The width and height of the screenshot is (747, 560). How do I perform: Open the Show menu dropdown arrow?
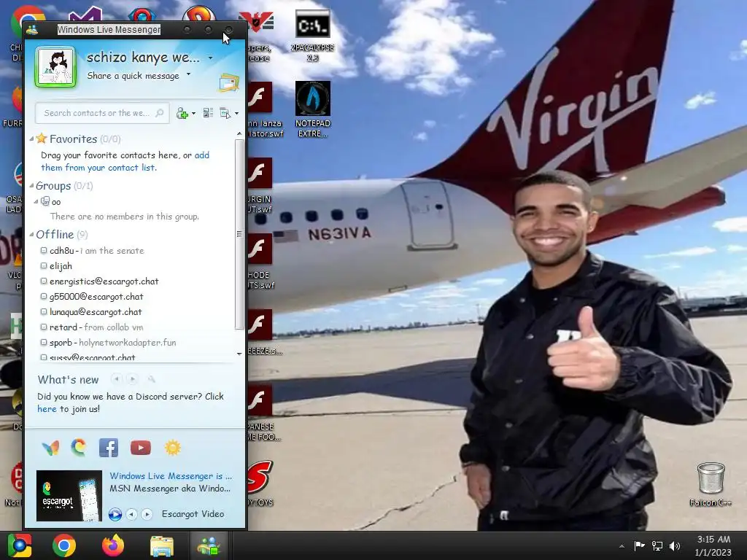coord(237,113)
